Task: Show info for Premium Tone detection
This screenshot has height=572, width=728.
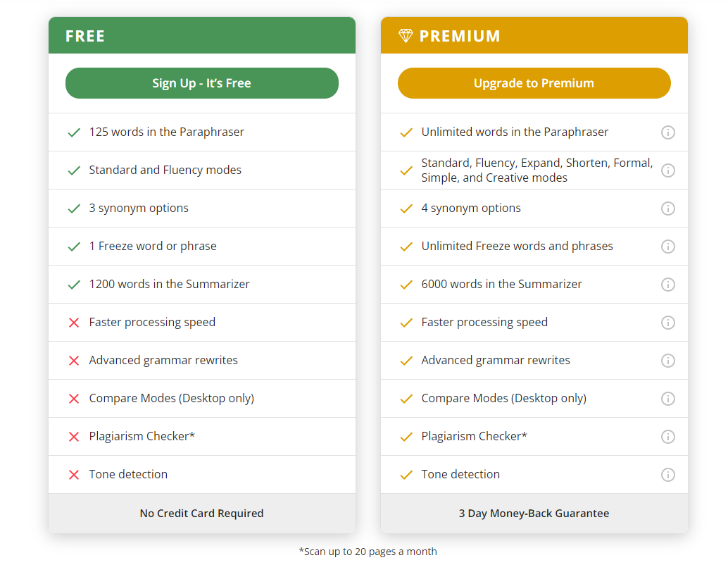Action: click(667, 475)
